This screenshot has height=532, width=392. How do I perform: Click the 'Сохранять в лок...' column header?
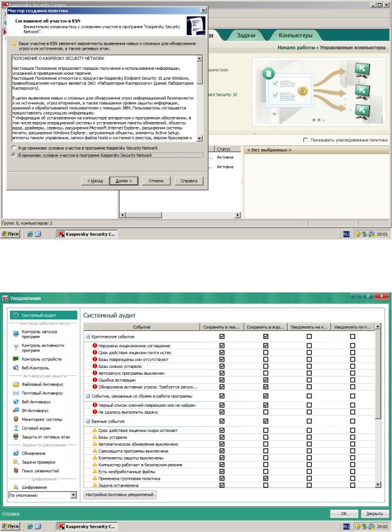click(x=222, y=327)
